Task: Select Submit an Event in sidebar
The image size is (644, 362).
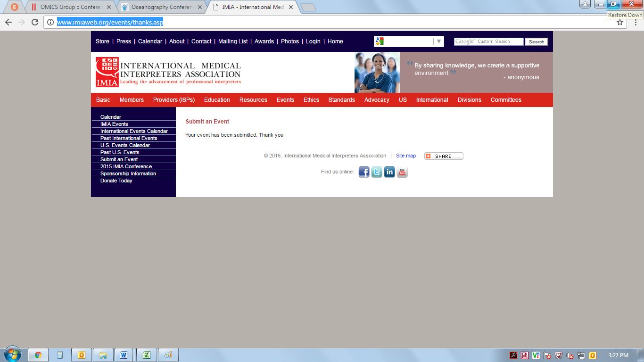Action: pyautogui.click(x=119, y=159)
